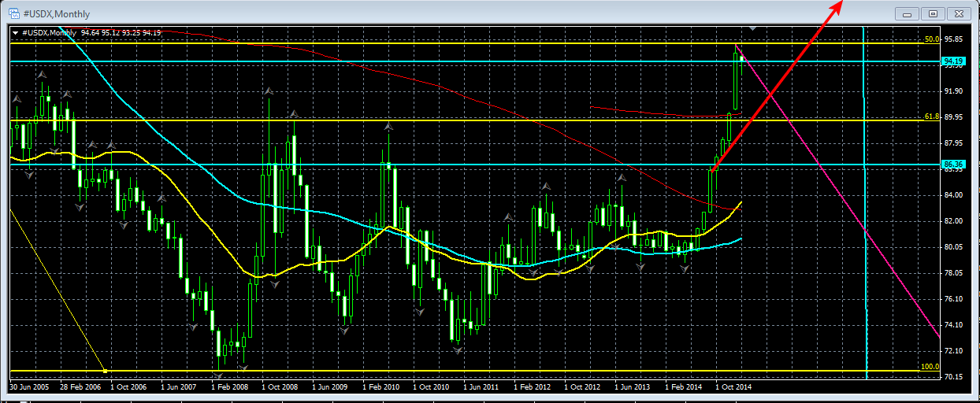Viewport: 980px width, 403px height.
Task: Select the 94.19 current price label
Action: (952, 61)
